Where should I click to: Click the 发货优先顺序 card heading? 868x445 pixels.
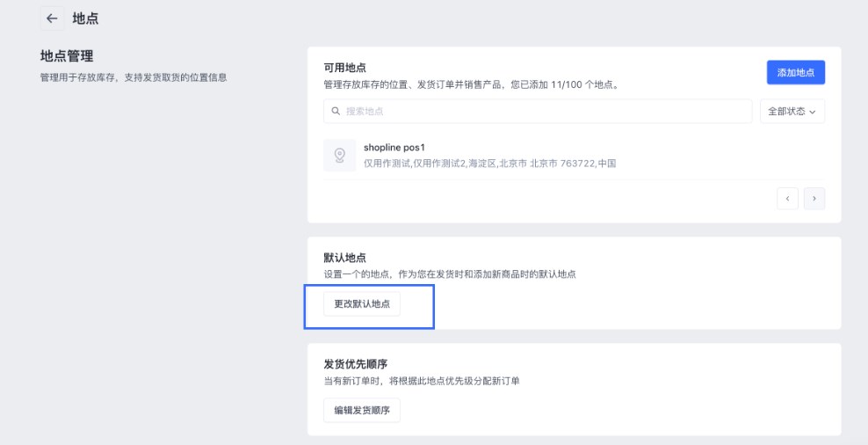(x=356, y=364)
